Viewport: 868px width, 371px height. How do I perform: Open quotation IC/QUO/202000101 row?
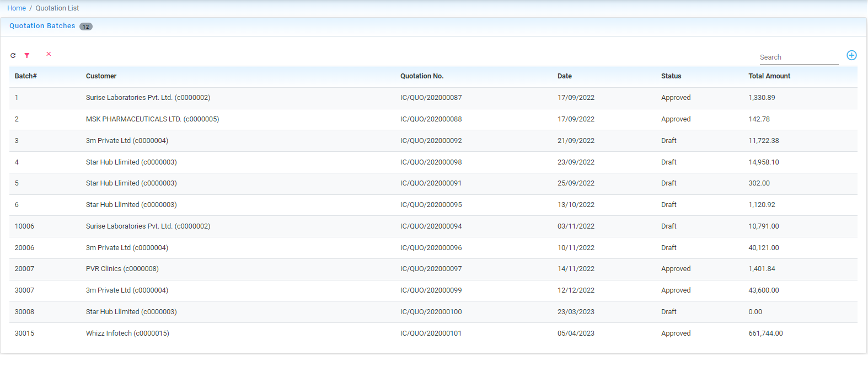coord(431,333)
